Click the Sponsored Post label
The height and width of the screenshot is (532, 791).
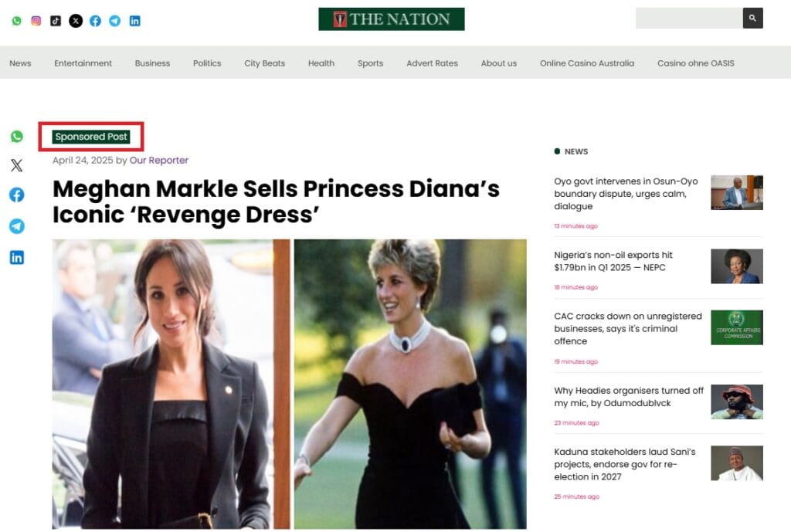click(x=91, y=137)
